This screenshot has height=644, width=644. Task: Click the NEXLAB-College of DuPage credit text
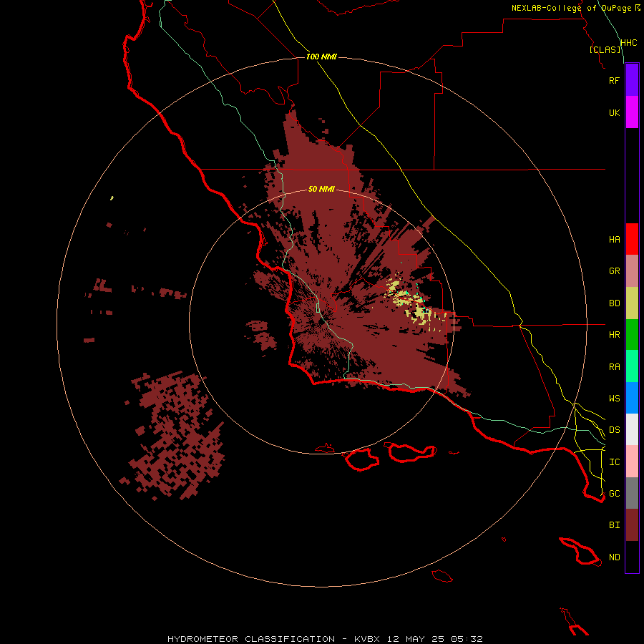(x=571, y=8)
